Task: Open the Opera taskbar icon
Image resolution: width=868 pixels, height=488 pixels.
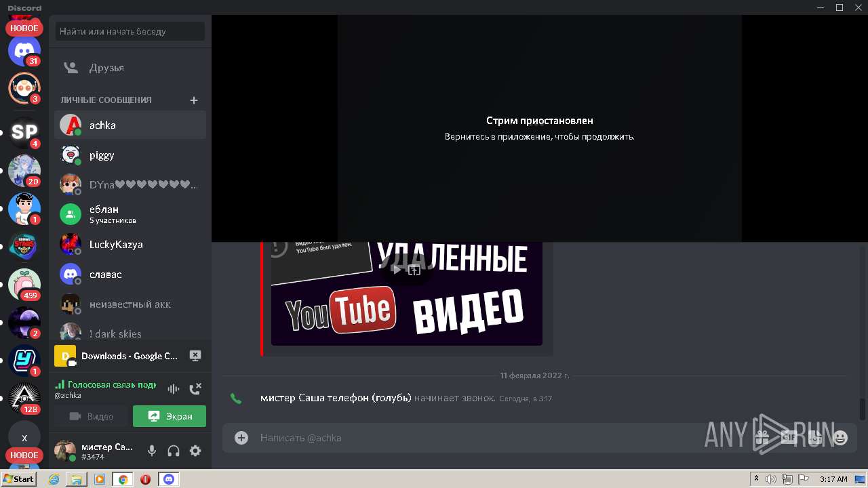Action: point(146,479)
